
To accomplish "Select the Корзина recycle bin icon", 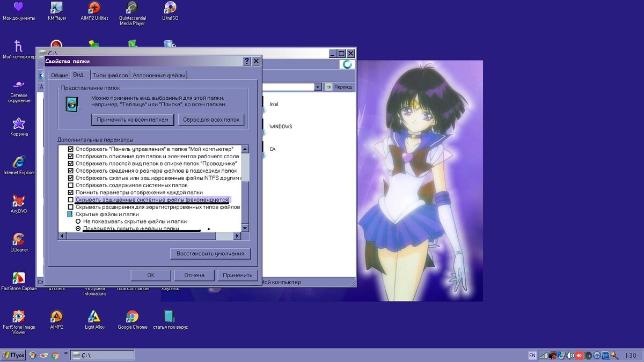I will [x=19, y=127].
